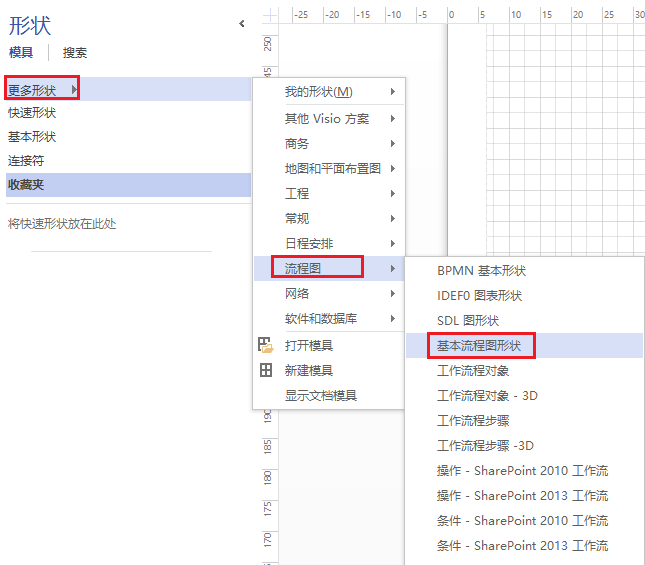Open BPMN 基本形状 stencil
Screen dimensions: 645x565
(x=524, y=271)
